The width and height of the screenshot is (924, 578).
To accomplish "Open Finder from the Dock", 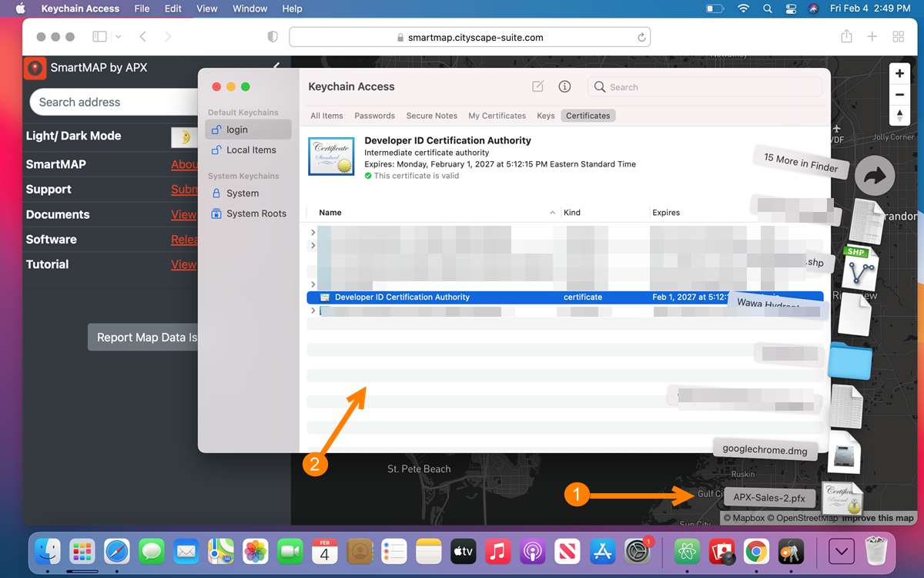I will pyautogui.click(x=48, y=551).
